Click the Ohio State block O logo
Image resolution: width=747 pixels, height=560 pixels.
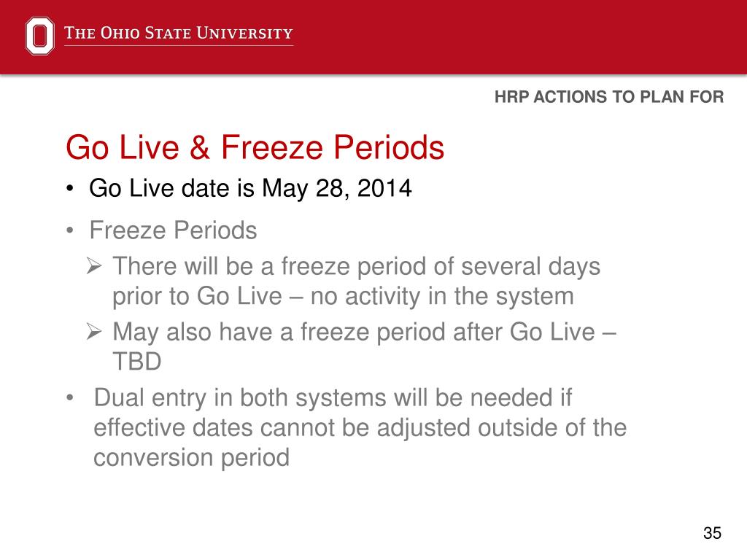click(x=39, y=36)
